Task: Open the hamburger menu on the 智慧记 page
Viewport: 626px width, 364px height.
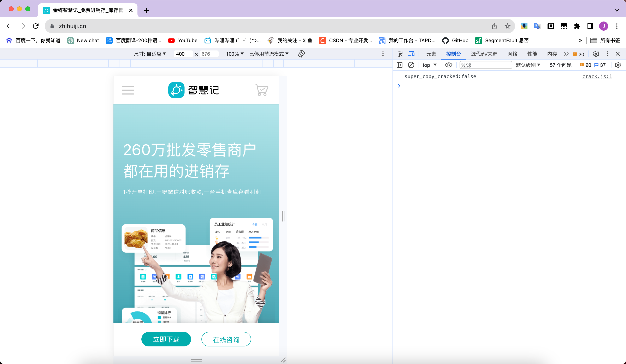Action: point(128,90)
